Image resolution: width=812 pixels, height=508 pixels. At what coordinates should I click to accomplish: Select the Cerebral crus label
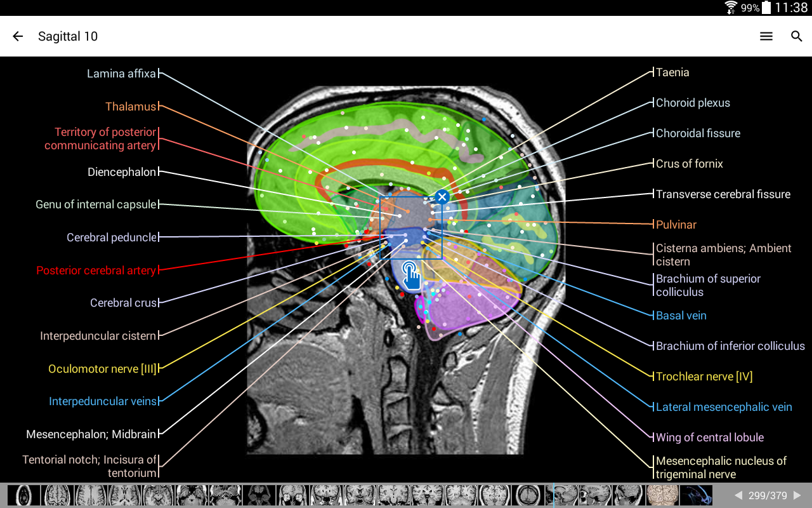tap(123, 303)
